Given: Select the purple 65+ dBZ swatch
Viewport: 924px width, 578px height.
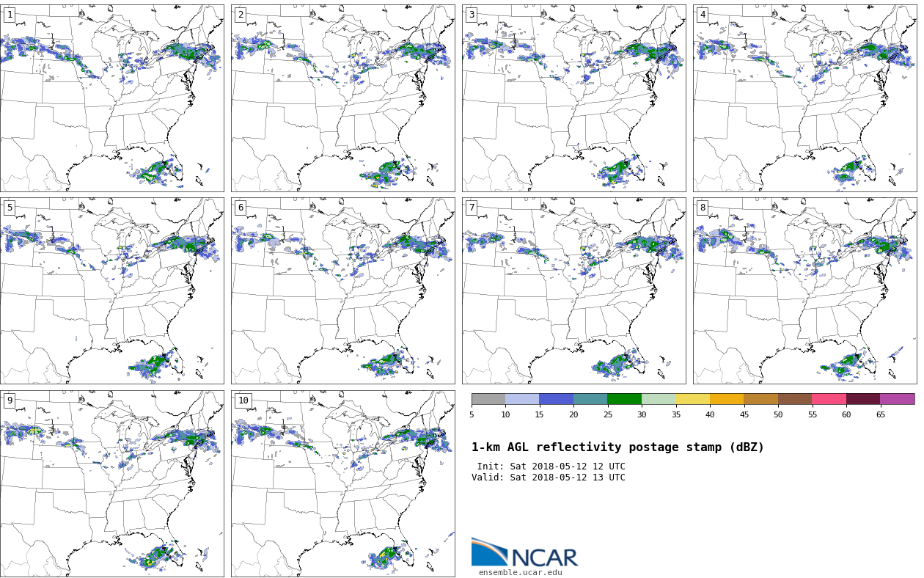Looking at the screenshot, I should (898, 399).
